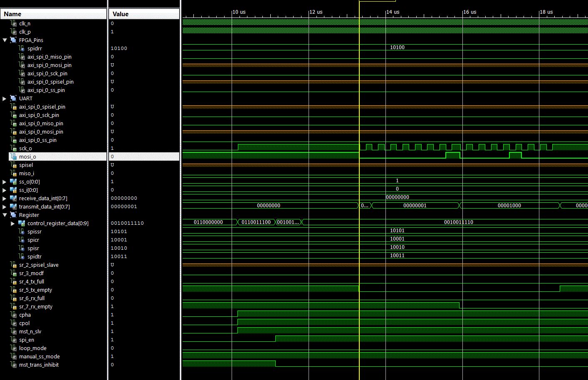The image size is (588, 380).
Task: Click the signal icon beside clk_n
Action: (13, 23)
